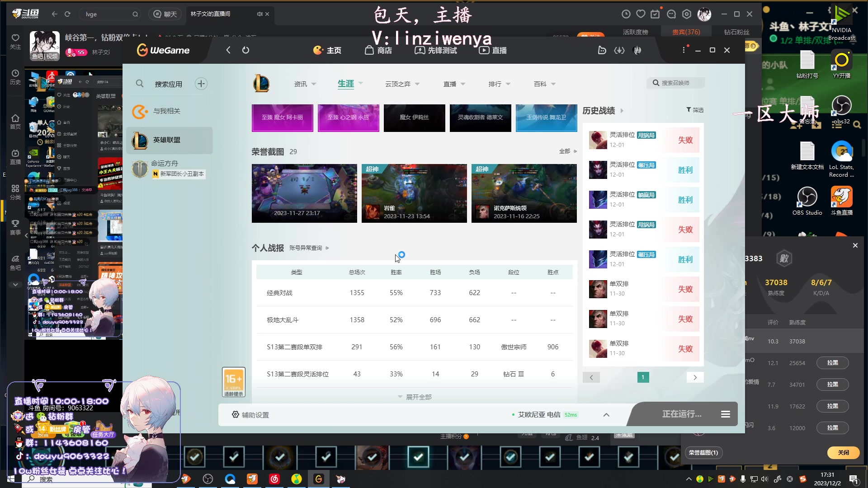Select page 1 of match history
This screenshot has width=868, height=488.
coord(643,377)
